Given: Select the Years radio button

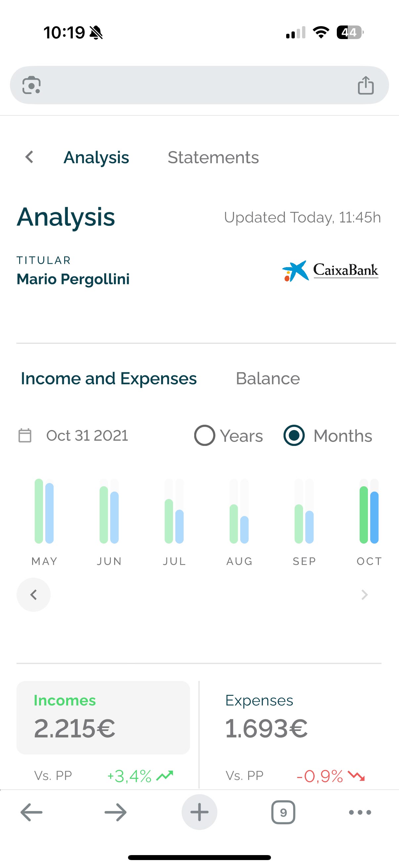Looking at the screenshot, I should point(204,435).
